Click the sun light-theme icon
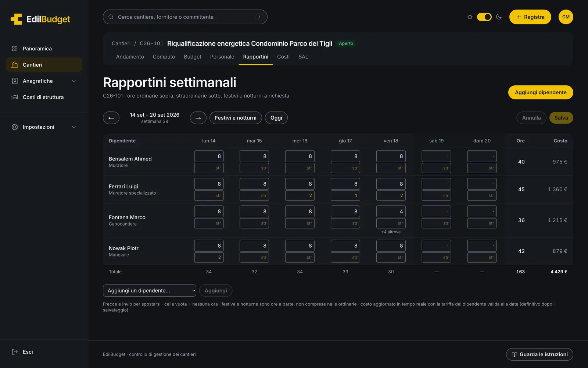Screen dimensions: 588x368 coord(470,17)
